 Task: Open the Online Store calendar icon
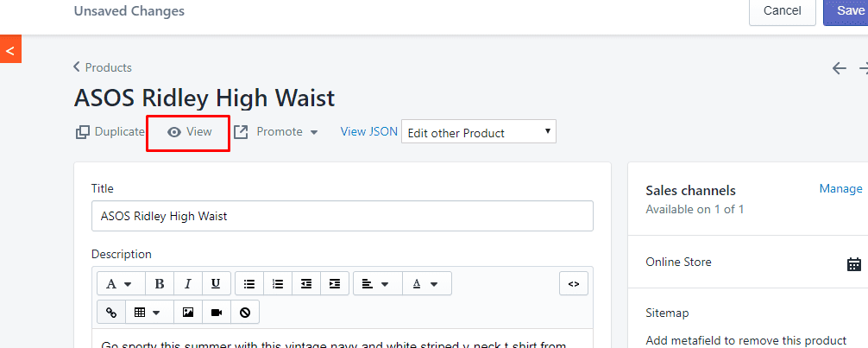pyautogui.click(x=854, y=263)
